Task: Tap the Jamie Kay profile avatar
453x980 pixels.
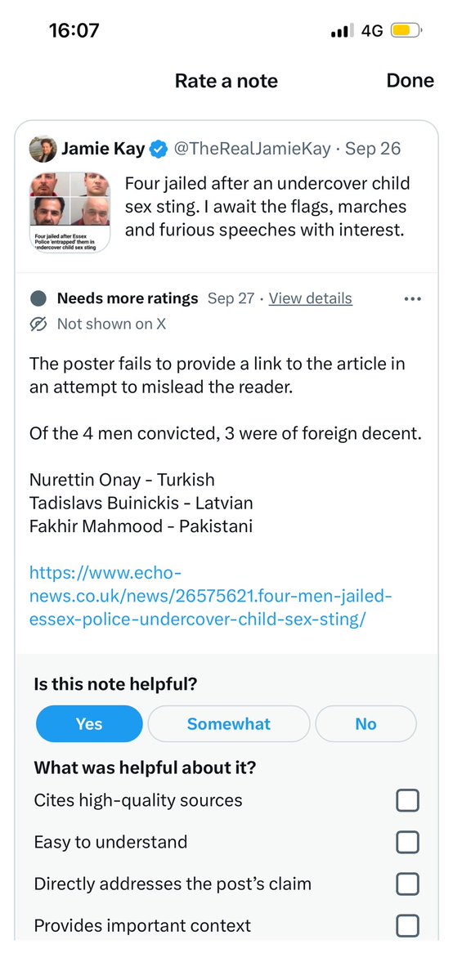Action: (43, 149)
